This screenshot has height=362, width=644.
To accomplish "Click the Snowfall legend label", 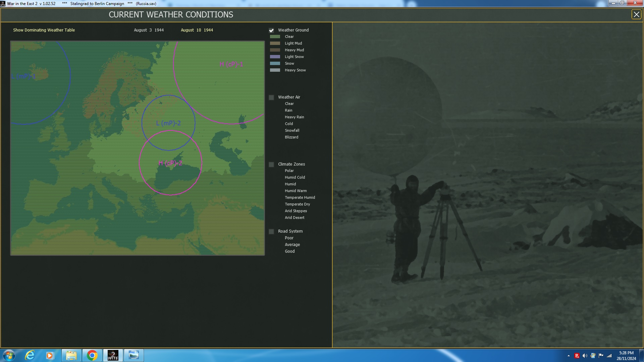I will pyautogui.click(x=292, y=130).
